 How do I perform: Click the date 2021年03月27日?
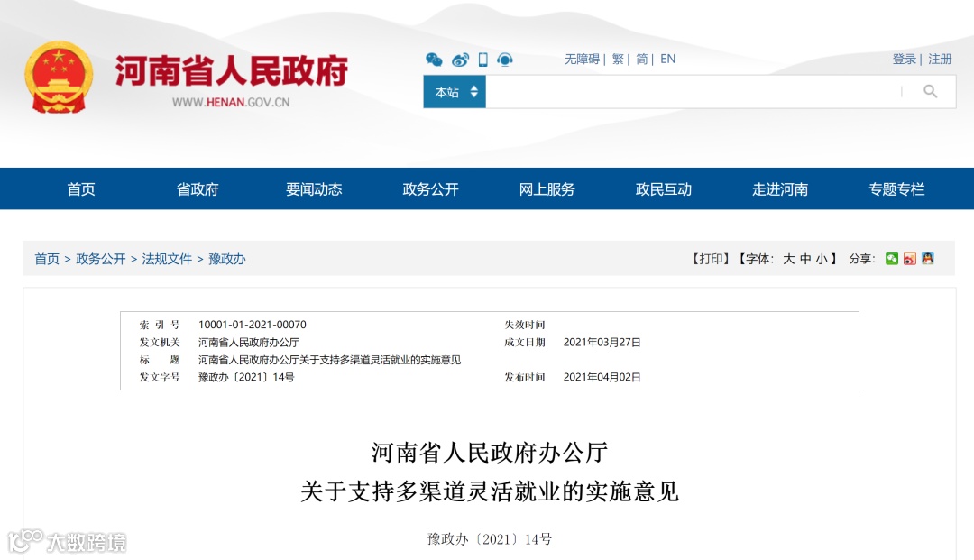(602, 342)
